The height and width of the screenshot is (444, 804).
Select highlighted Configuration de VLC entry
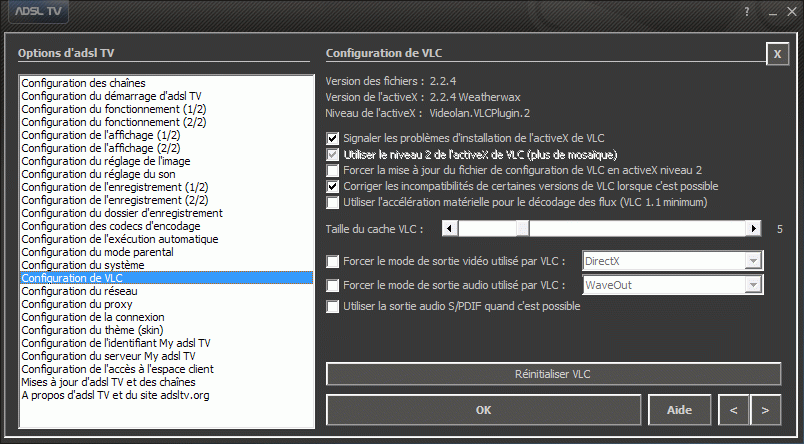coord(166,278)
